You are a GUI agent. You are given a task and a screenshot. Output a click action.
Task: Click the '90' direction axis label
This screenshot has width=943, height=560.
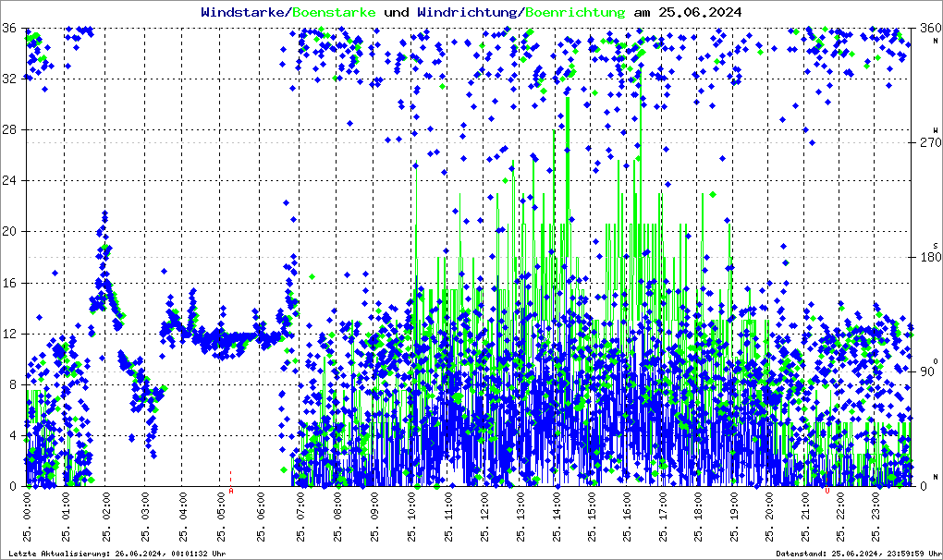(926, 371)
